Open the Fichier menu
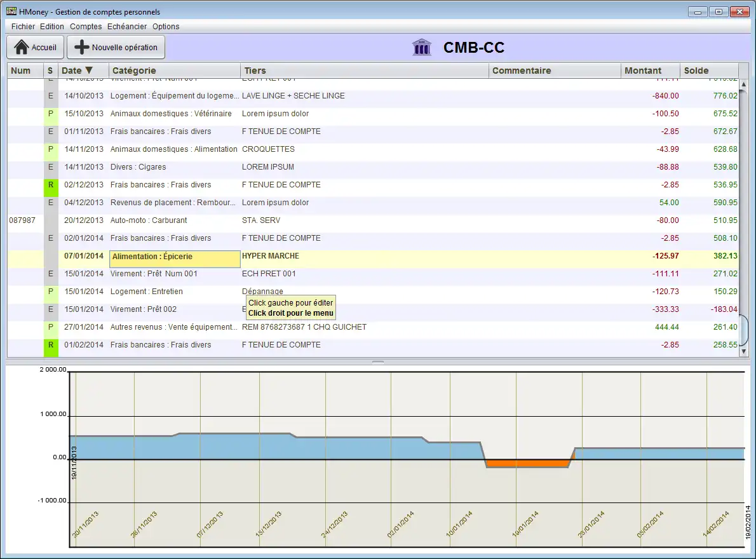 click(x=23, y=27)
